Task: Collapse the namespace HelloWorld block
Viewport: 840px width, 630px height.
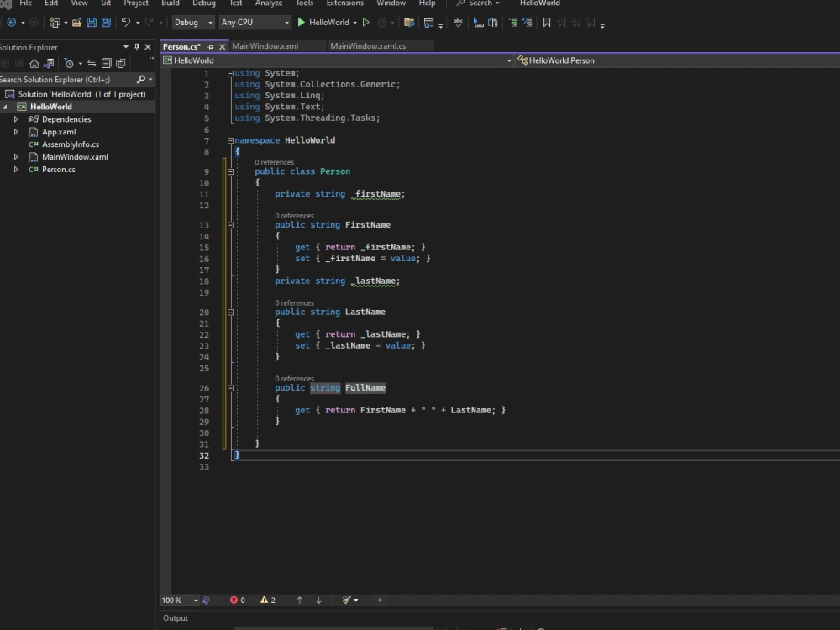Action: coord(229,140)
